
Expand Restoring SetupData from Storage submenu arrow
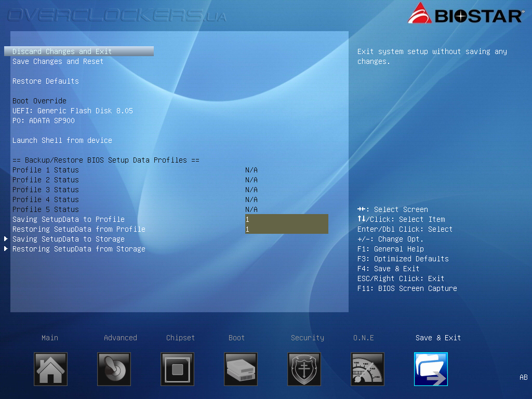point(6,249)
